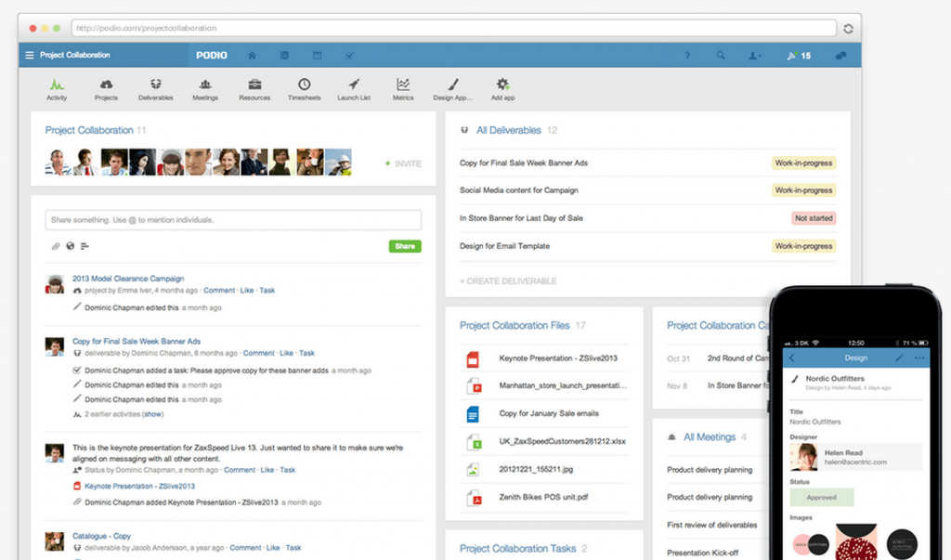Open Keynote Presentation - ZSlive2013 attachment link
Screen dimensions: 951x560
[x=139, y=486]
